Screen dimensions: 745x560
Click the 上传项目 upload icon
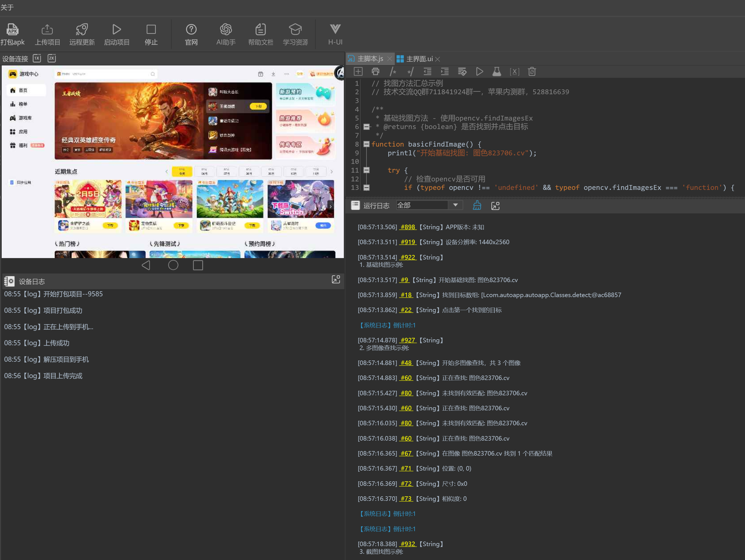coord(47,30)
